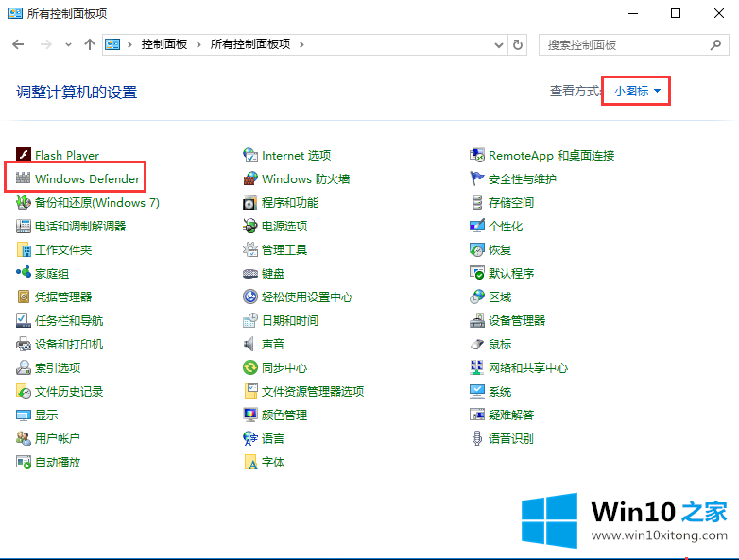Open the title bar window icon menu
Viewport: 739px width, 560px height.
pos(14,12)
